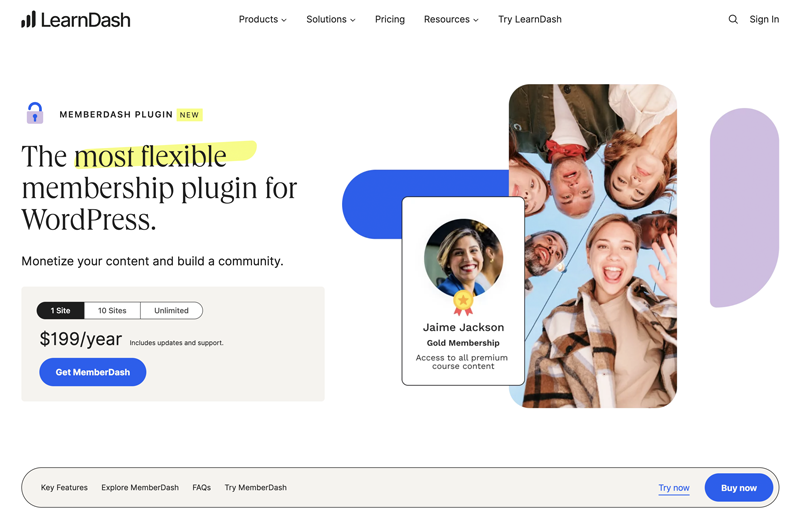Click the MEMBERDASH PLUGIN heading label
This screenshot has width=798, height=516.
coord(116,114)
